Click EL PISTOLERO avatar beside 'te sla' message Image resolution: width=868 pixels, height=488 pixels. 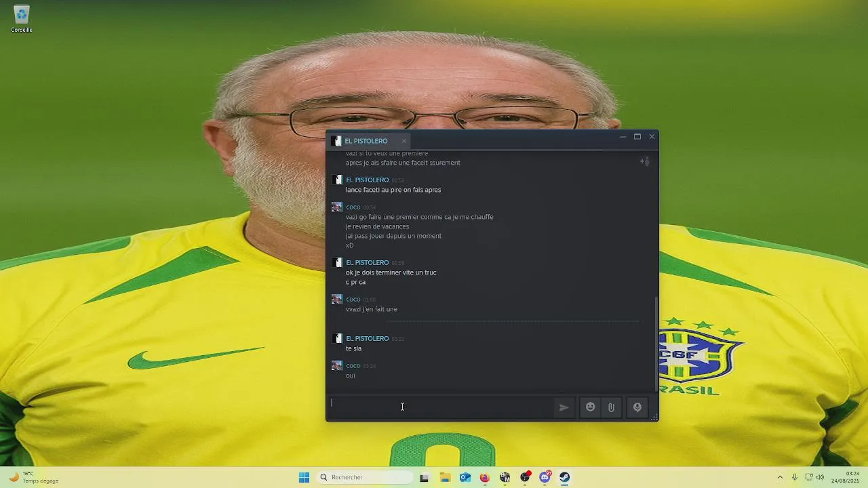point(337,338)
